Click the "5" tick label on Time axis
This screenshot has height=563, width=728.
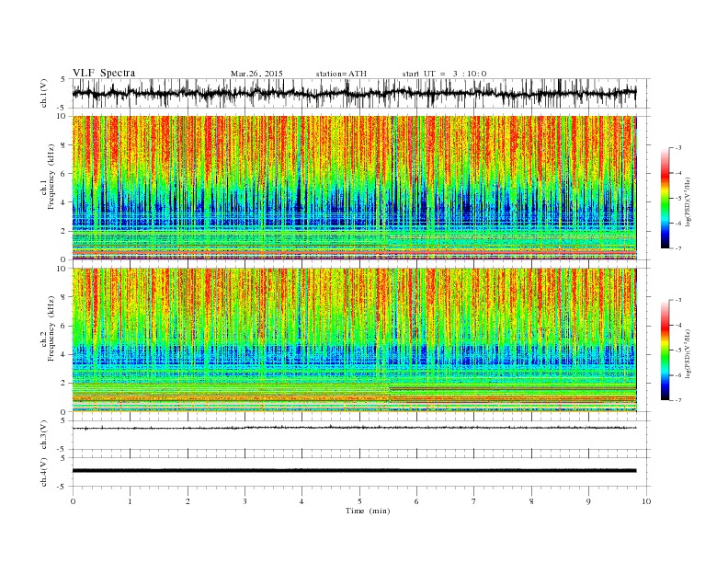(x=359, y=501)
